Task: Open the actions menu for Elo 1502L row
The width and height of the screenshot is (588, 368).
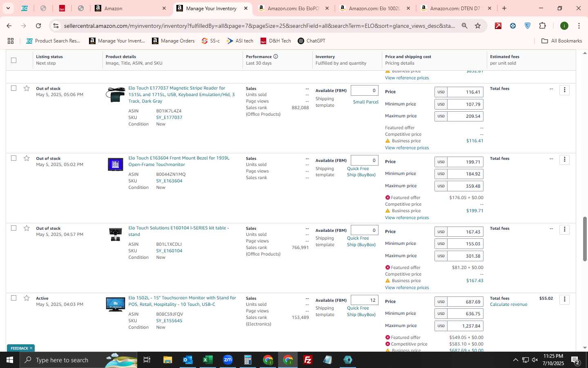Action: (565, 300)
